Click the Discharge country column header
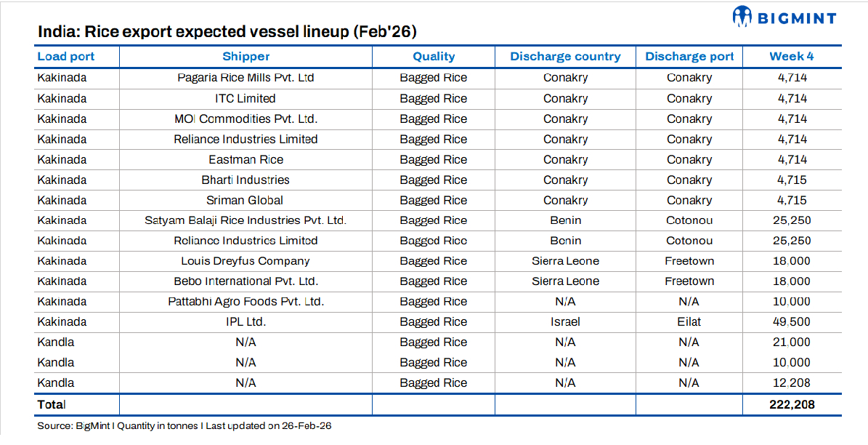This screenshot has width=868, height=445. click(565, 57)
